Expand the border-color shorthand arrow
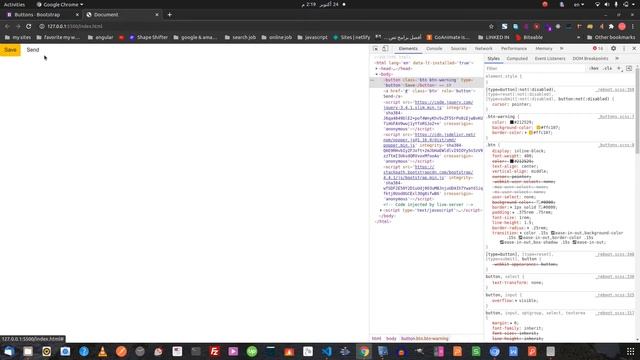Viewport: 640px width, 360px height. pos(526,133)
